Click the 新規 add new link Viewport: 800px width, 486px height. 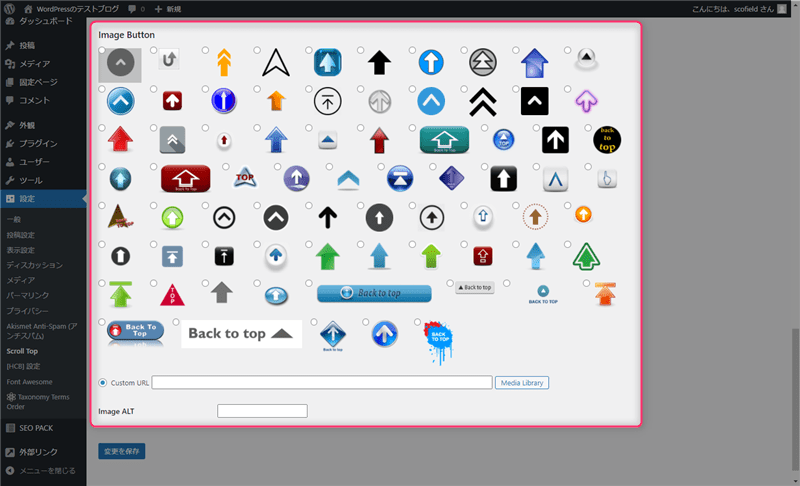pyautogui.click(x=168, y=9)
